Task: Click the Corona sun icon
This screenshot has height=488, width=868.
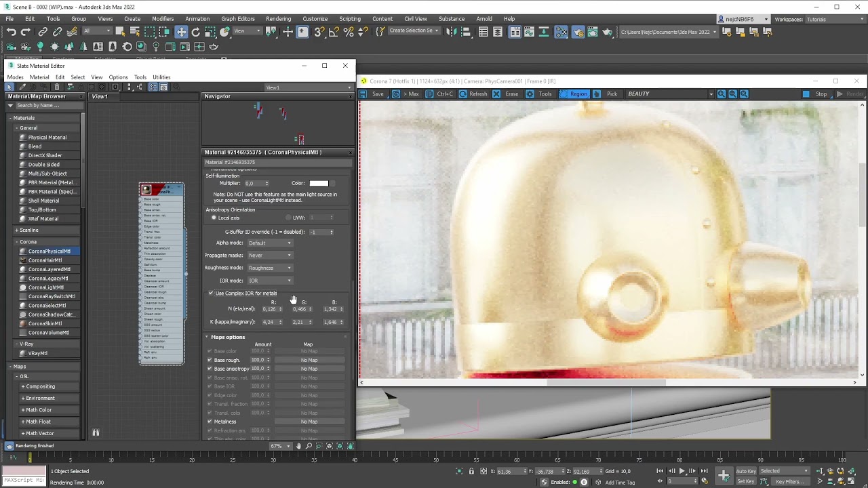Action: [55, 47]
